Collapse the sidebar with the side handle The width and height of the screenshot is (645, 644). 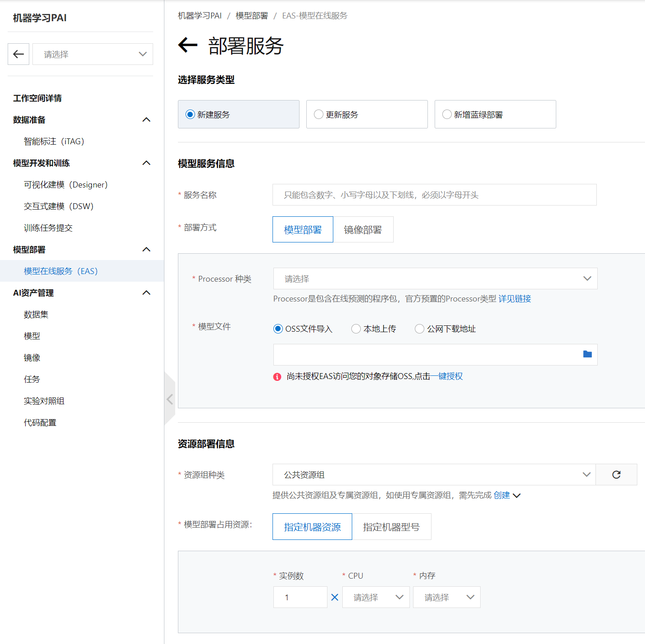pos(170,399)
